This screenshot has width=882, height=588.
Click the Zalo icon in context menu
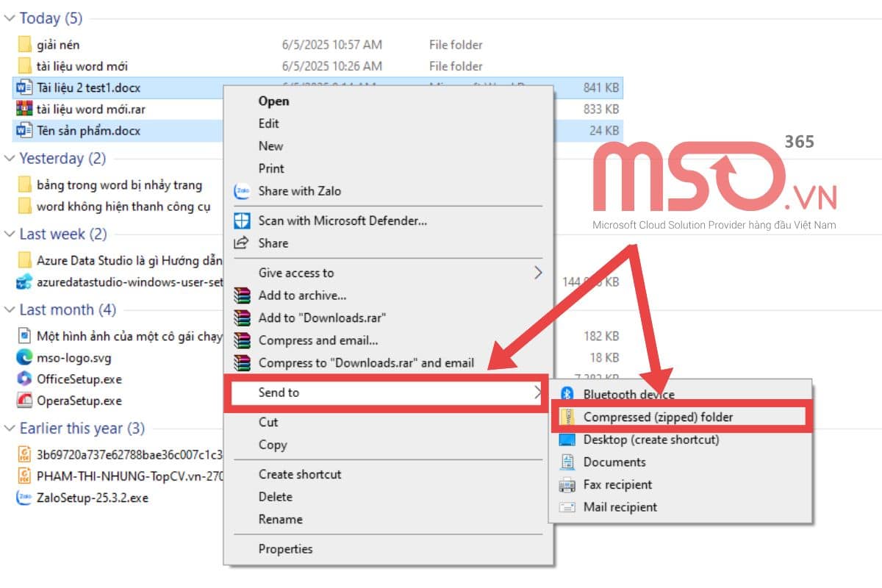[242, 191]
